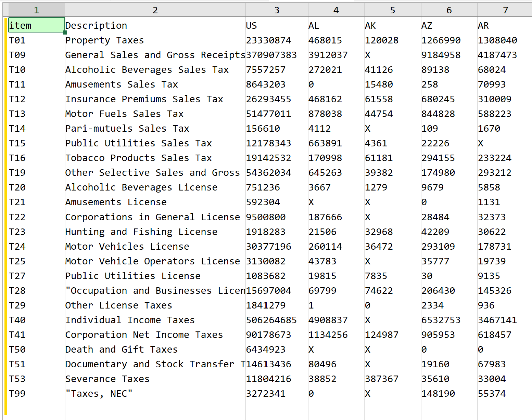Click 'Alcoholic Beverages Sales Tax' cell
This screenshot has height=420, width=532.
coord(155,69)
